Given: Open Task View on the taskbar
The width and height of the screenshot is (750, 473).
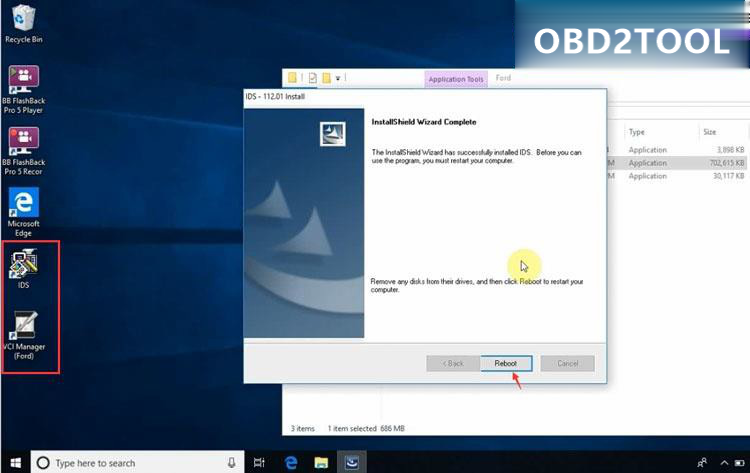Looking at the screenshot, I should [259, 462].
